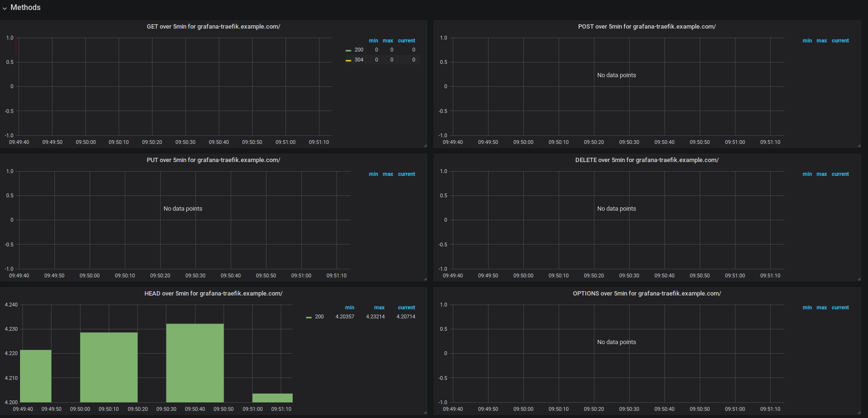
Task: Sort OPTIONS legend by current
Action: pyautogui.click(x=840, y=308)
